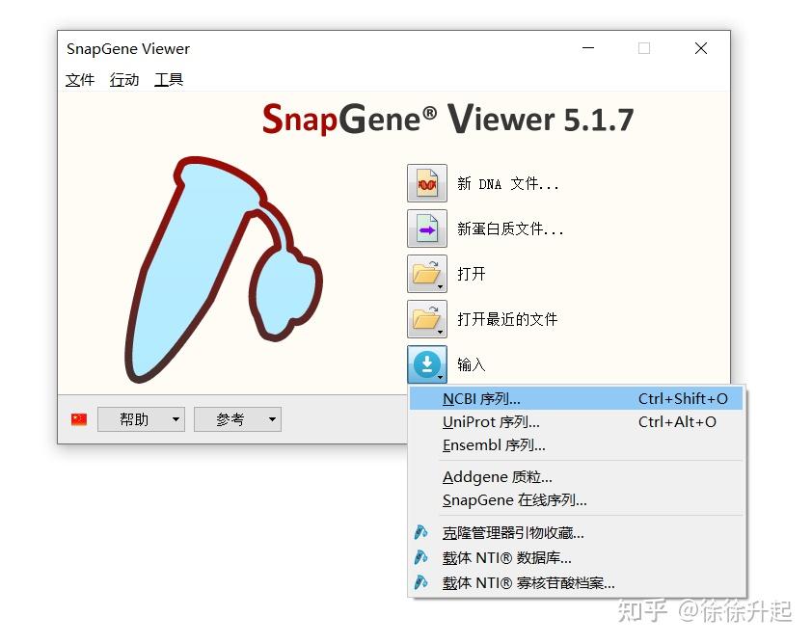Click the icon beside 克隆管理器引物收藏
Image resolution: width=812 pixels, height=644 pixels.
point(421,531)
